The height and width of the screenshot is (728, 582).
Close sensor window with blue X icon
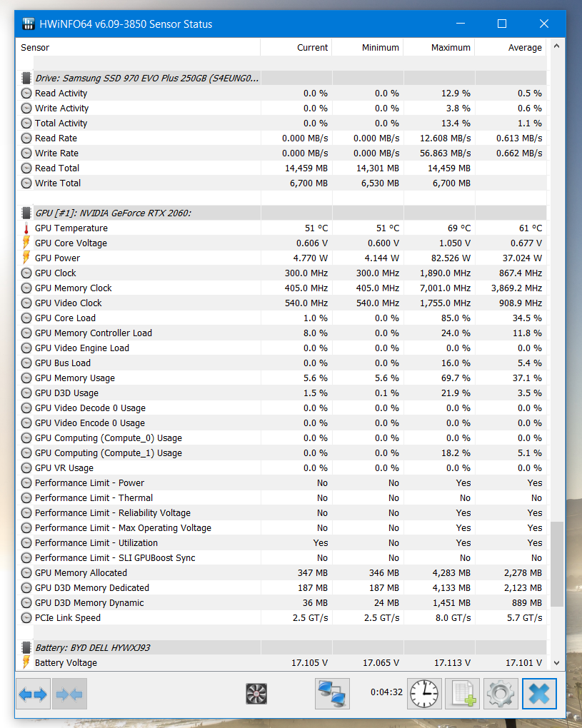[x=539, y=694]
